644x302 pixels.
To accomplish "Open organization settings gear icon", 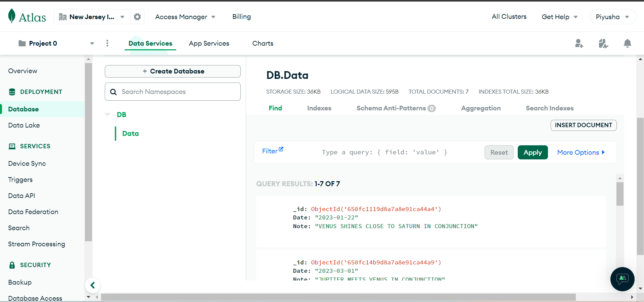I will (x=137, y=17).
